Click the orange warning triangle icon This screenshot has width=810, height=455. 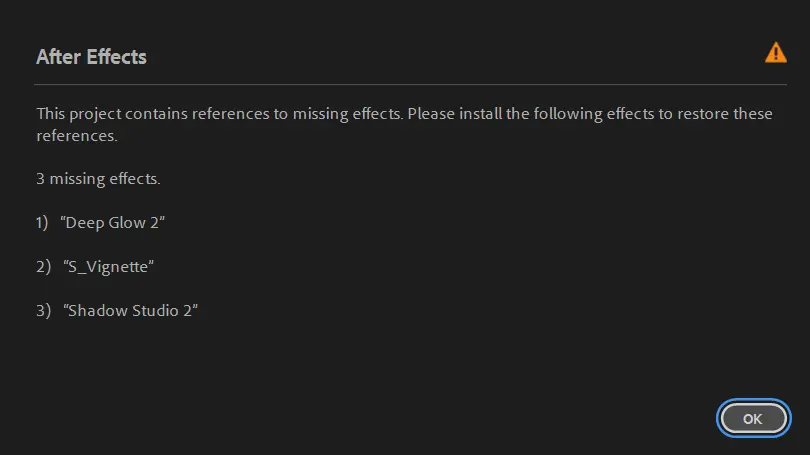pyautogui.click(x=775, y=53)
